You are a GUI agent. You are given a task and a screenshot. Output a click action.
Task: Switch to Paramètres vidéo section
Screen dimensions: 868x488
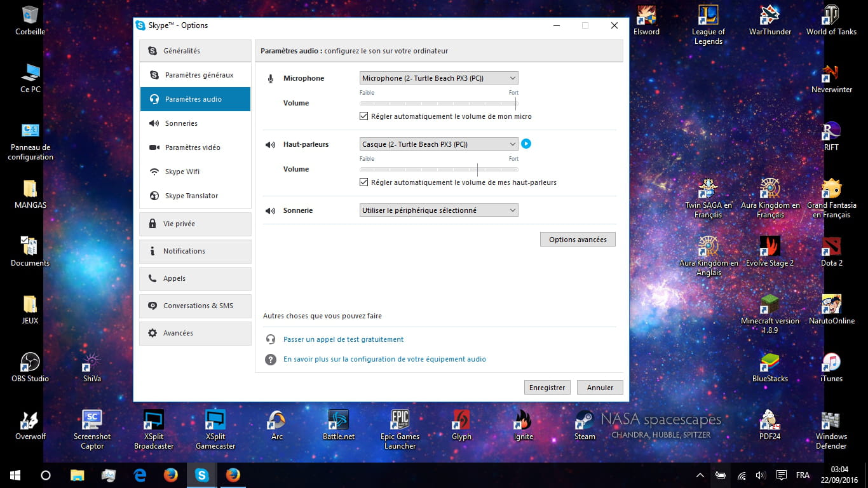(193, 147)
